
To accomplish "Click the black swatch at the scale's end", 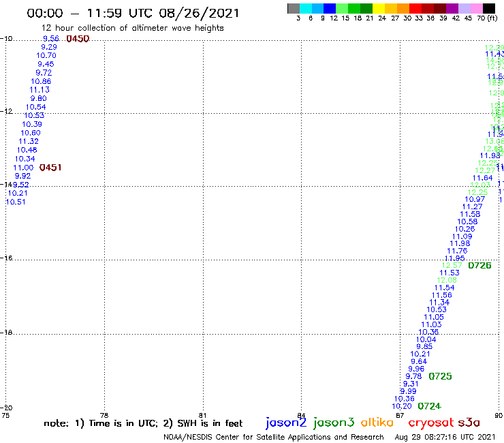I will coord(489,8).
